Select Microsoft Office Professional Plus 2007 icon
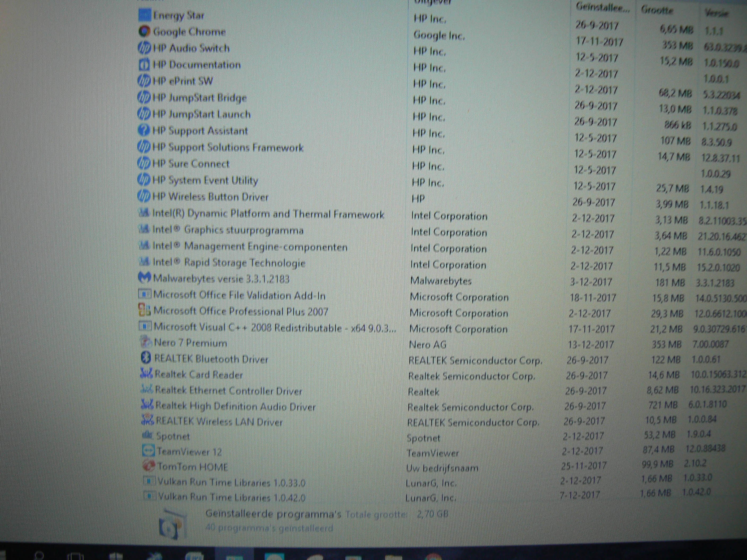This screenshot has width=747, height=560. (145, 310)
